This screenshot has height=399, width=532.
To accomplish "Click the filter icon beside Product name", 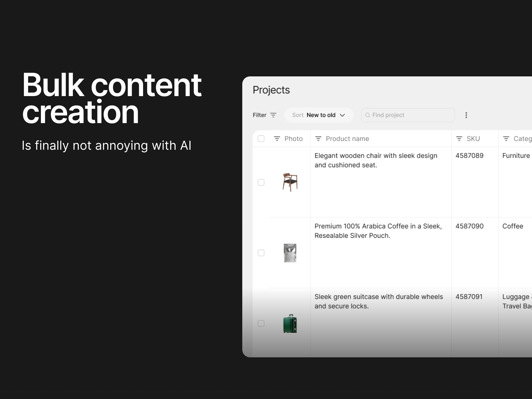I will 318,139.
